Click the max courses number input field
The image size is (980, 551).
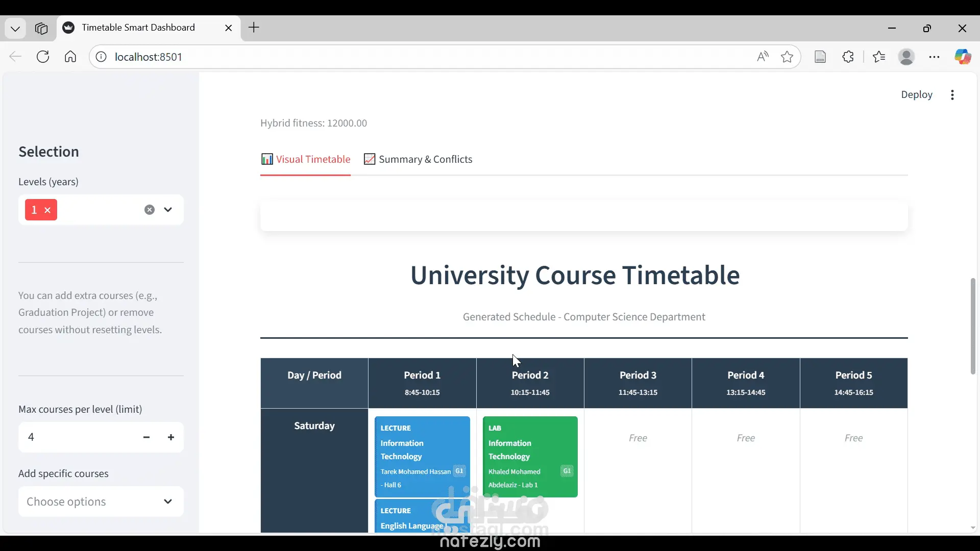77,437
